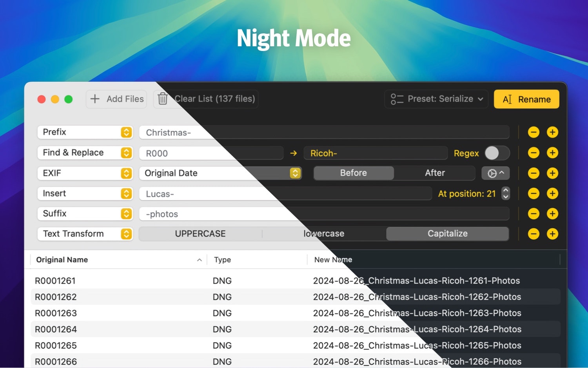Choose the Capitalize text transform
Screen dimensions: 588x368
point(448,234)
